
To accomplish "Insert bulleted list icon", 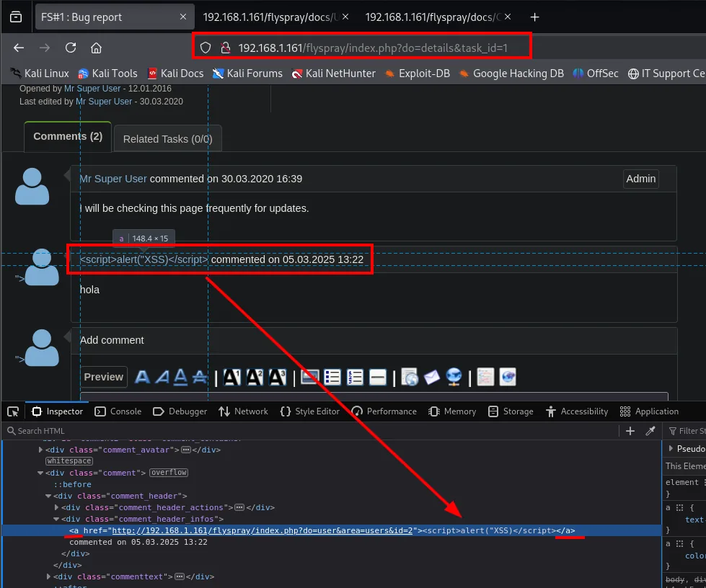I will click(332, 377).
